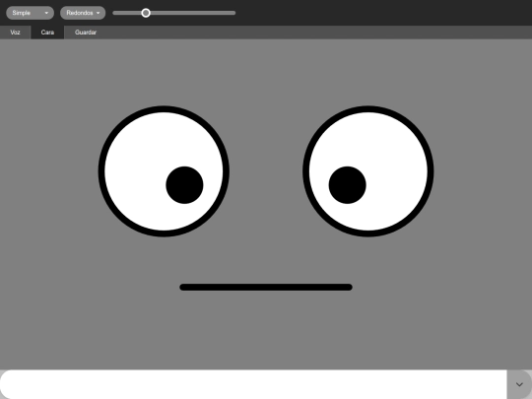Click the left eye of the face

164,171
